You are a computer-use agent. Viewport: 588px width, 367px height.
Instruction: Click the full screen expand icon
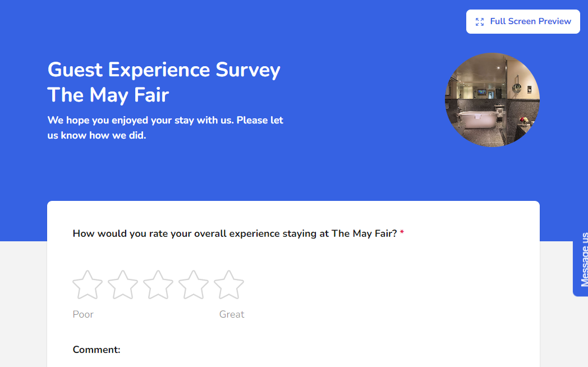[480, 22]
